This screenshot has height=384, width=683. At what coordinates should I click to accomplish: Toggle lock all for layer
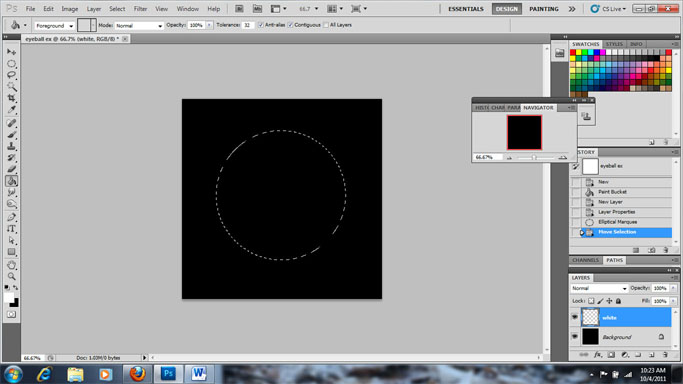618,301
